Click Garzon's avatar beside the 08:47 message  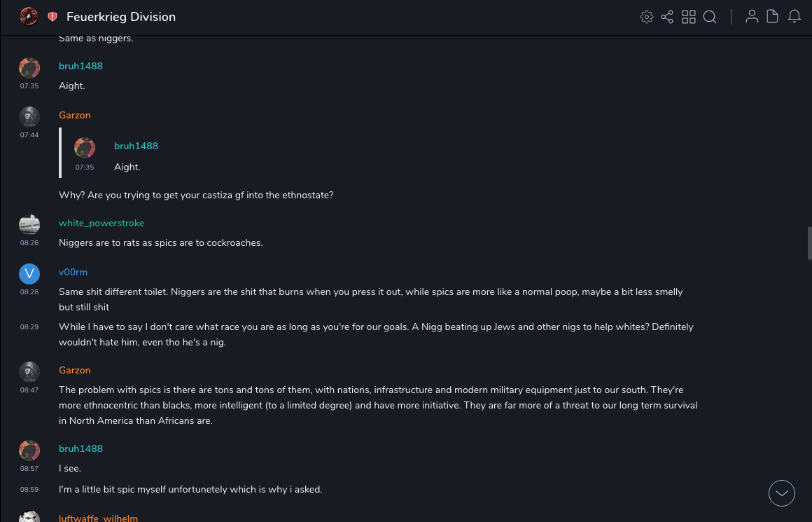click(29, 372)
